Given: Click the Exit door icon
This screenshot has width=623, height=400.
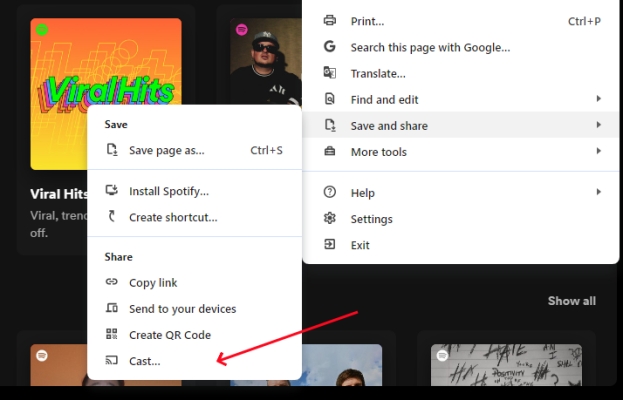Looking at the screenshot, I should (x=330, y=244).
